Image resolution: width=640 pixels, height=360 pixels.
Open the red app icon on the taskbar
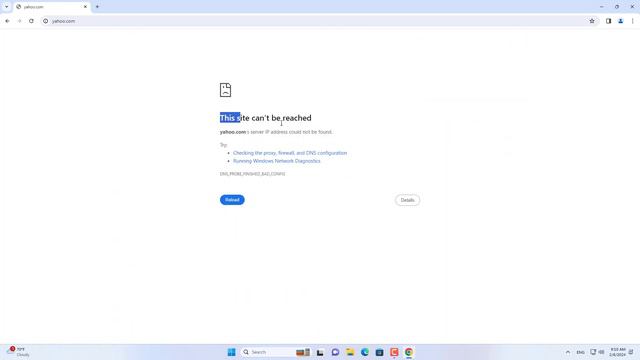tap(394, 352)
